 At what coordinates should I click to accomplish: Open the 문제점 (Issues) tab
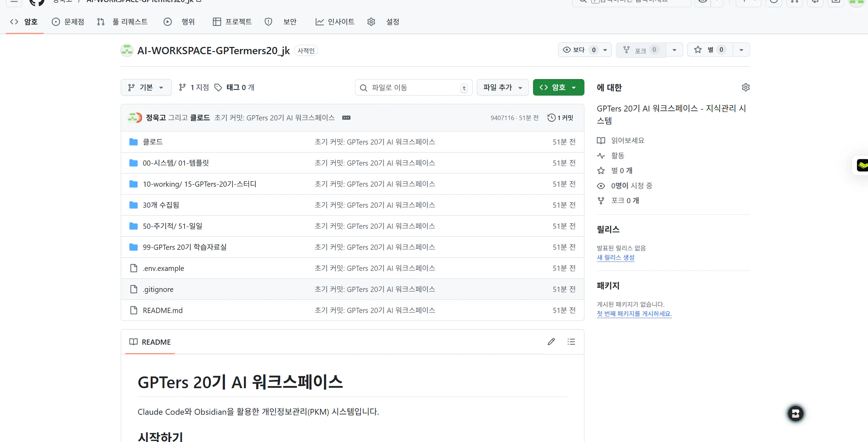coord(68,22)
